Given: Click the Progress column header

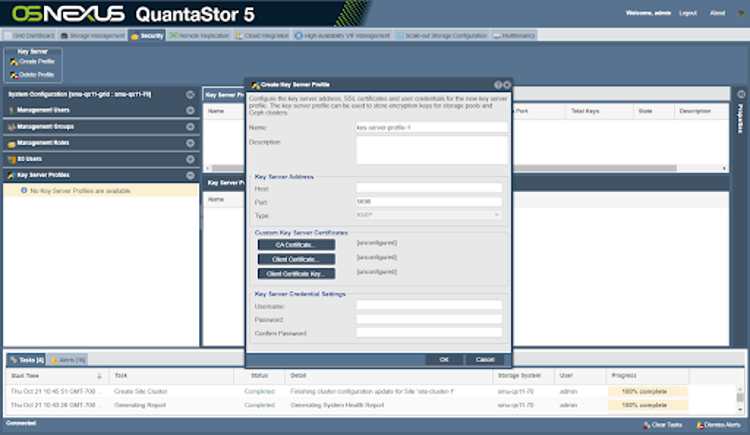Looking at the screenshot, I should [x=648, y=376].
